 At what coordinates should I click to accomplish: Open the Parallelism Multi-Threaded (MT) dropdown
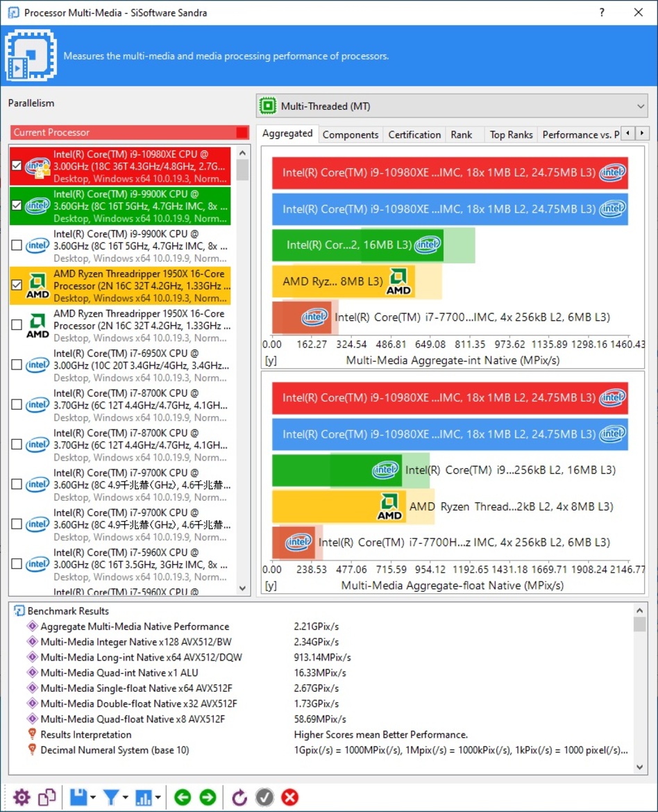452,106
